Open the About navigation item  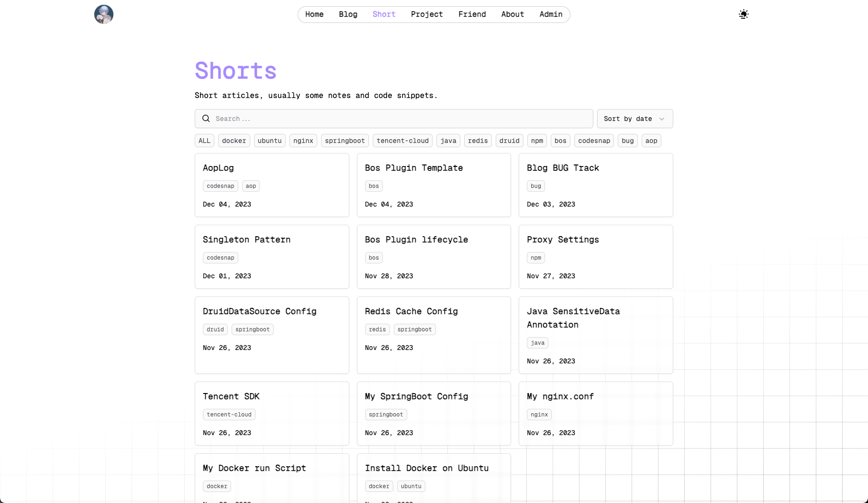point(512,14)
